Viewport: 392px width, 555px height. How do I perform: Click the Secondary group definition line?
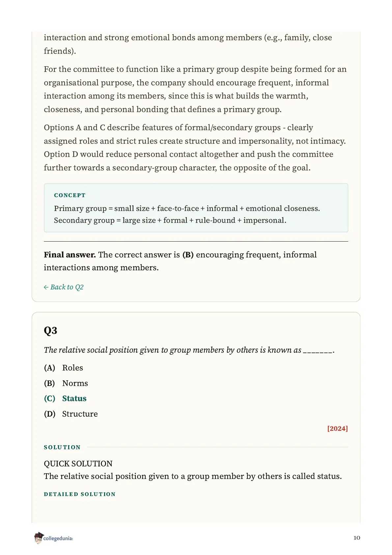[170, 220]
